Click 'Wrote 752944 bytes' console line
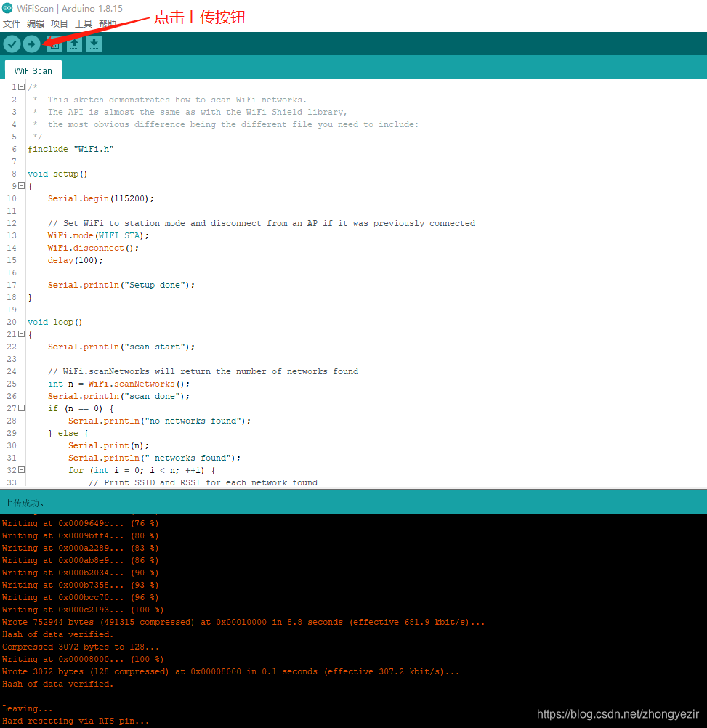This screenshot has height=728, width=707. (243, 622)
